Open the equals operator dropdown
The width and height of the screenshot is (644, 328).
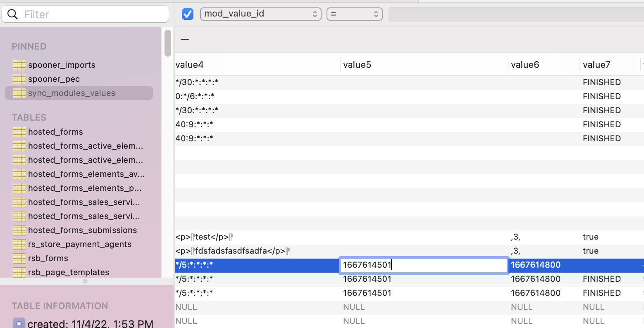coord(354,14)
